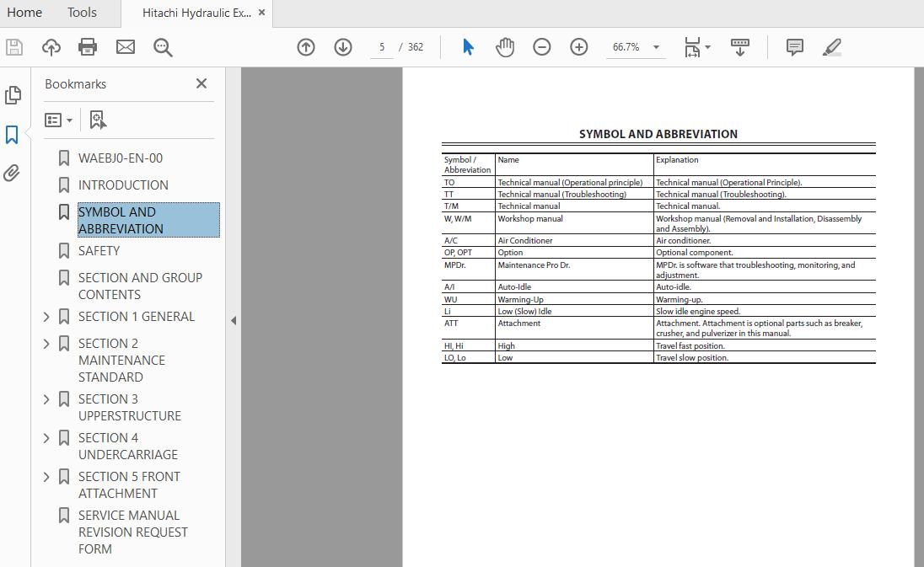
Task: Open the INTRODUCTION bookmark
Action: 123,185
